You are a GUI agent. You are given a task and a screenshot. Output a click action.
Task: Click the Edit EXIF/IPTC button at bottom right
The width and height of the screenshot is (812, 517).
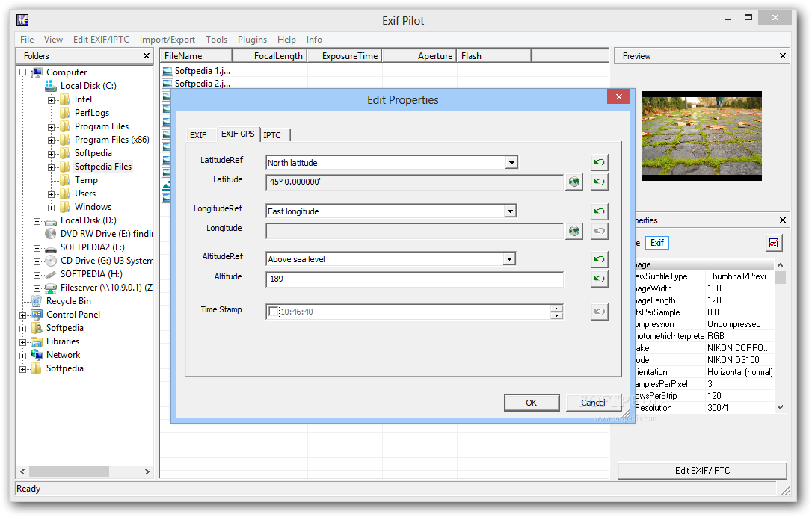(702, 471)
